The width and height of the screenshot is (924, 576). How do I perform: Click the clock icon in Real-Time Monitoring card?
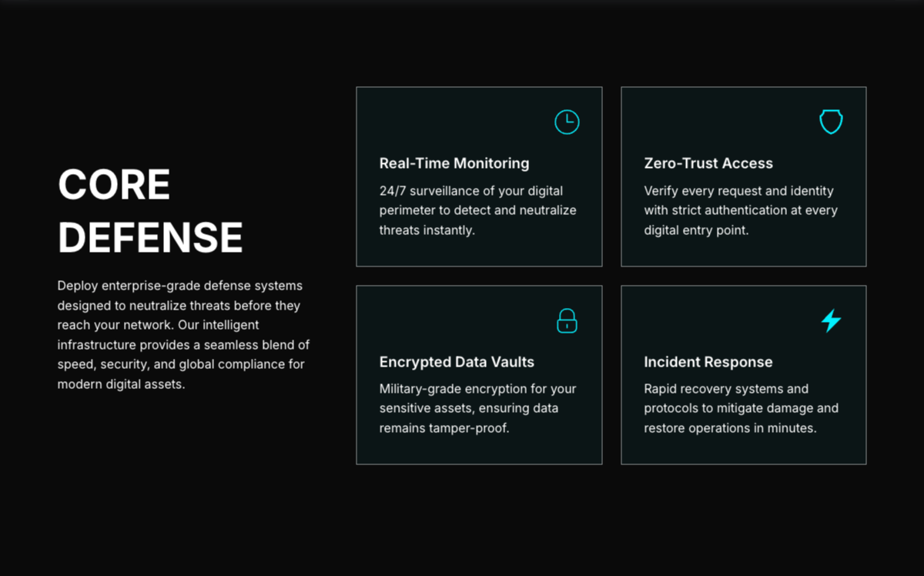point(567,122)
